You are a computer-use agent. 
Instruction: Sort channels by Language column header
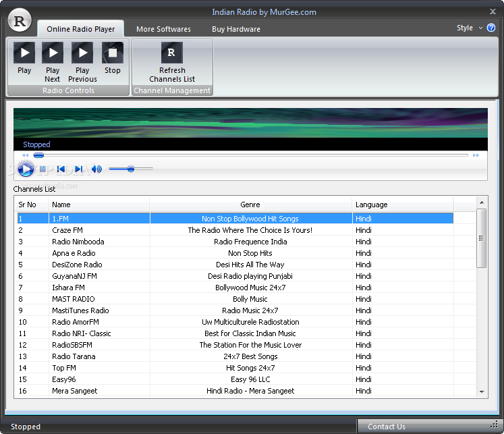402,205
